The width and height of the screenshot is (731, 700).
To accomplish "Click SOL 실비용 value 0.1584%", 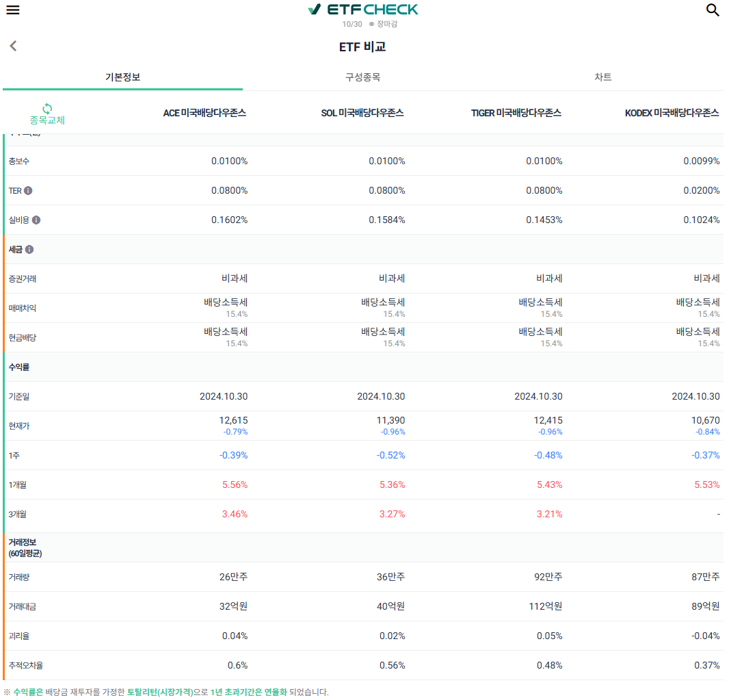I will coord(387,220).
